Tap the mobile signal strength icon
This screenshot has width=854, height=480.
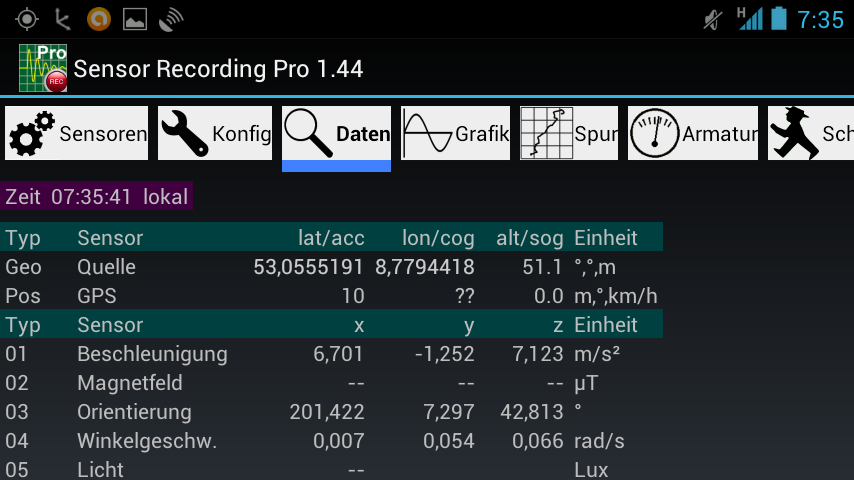tap(750, 19)
